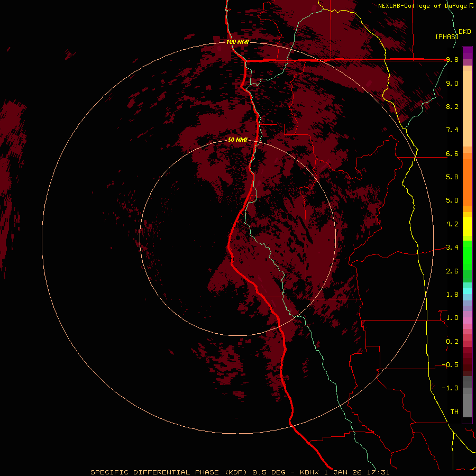Click the [PHAS] label above the color bar
The width and height of the screenshot is (476, 476).
pos(447,36)
